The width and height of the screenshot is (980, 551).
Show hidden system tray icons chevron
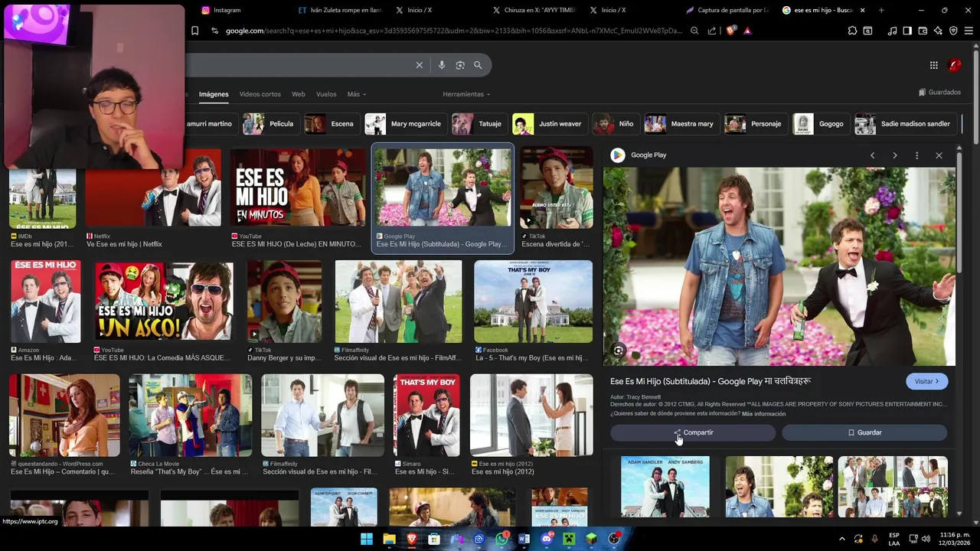pos(842,539)
